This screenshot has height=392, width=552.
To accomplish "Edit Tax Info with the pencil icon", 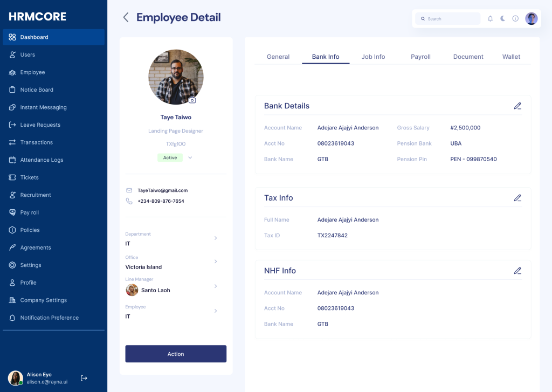I will point(517,198).
